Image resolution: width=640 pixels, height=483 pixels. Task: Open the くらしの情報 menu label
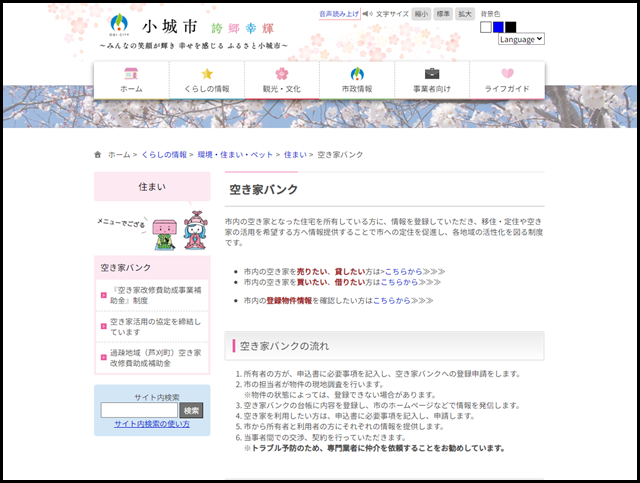click(x=207, y=89)
